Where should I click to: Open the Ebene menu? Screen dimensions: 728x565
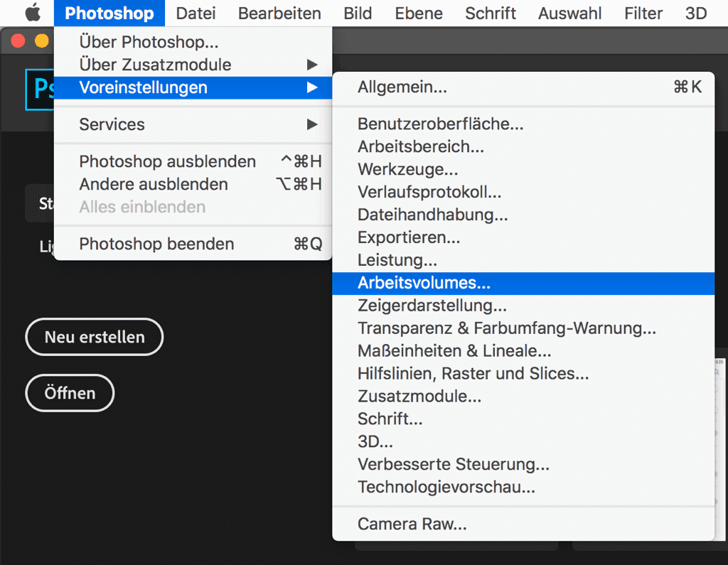pos(418,13)
